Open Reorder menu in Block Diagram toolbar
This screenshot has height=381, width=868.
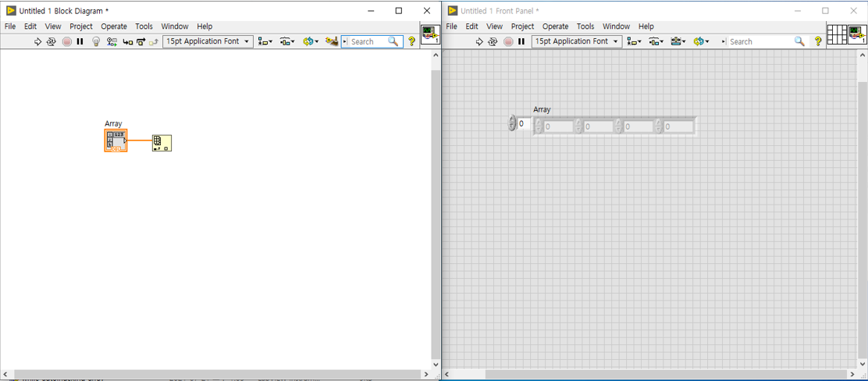point(311,41)
